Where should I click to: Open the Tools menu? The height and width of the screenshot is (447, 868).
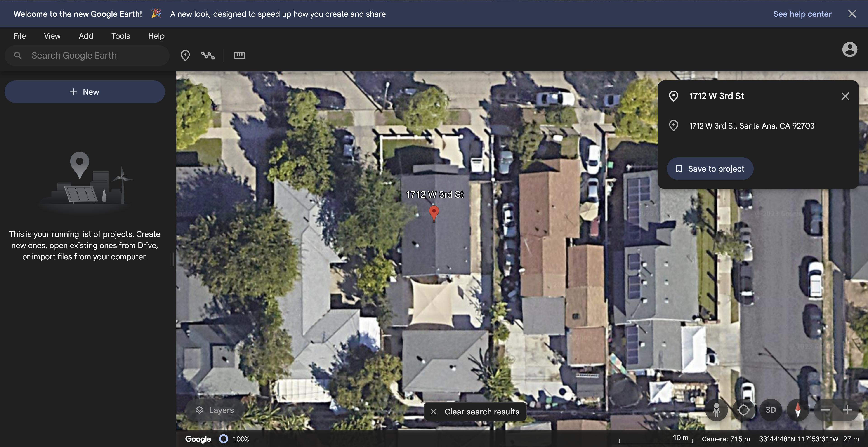pos(121,36)
